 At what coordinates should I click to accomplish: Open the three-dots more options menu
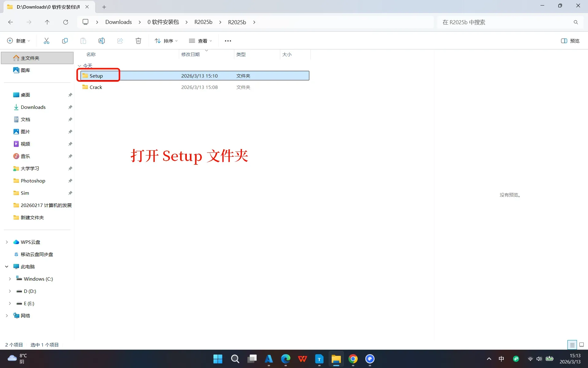[x=228, y=41]
